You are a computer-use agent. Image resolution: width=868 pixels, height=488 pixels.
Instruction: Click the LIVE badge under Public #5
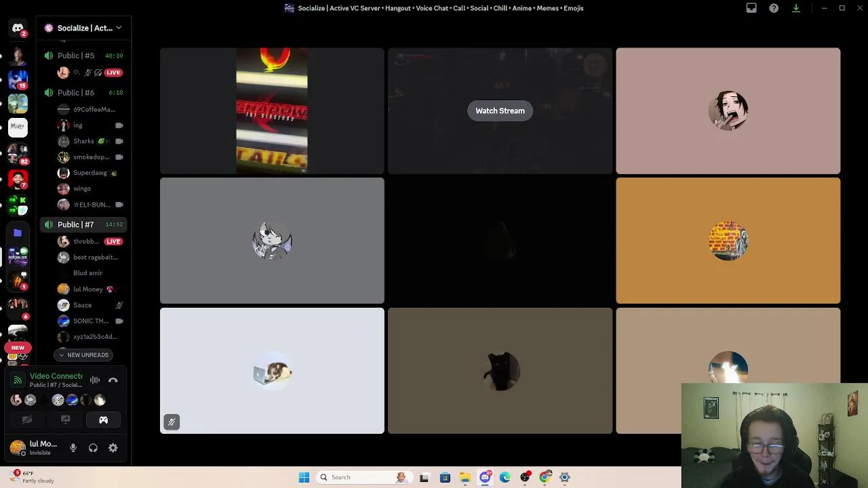click(x=113, y=73)
